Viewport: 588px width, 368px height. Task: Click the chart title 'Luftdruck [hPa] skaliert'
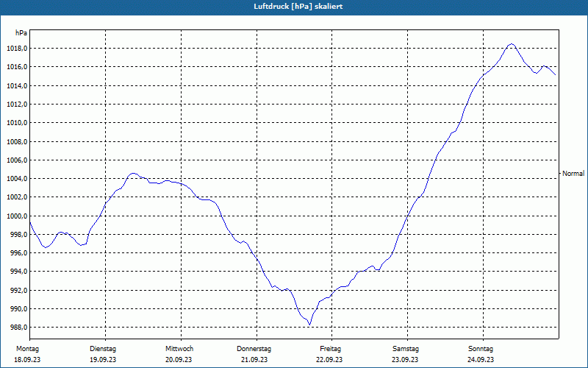coord(298,7)
